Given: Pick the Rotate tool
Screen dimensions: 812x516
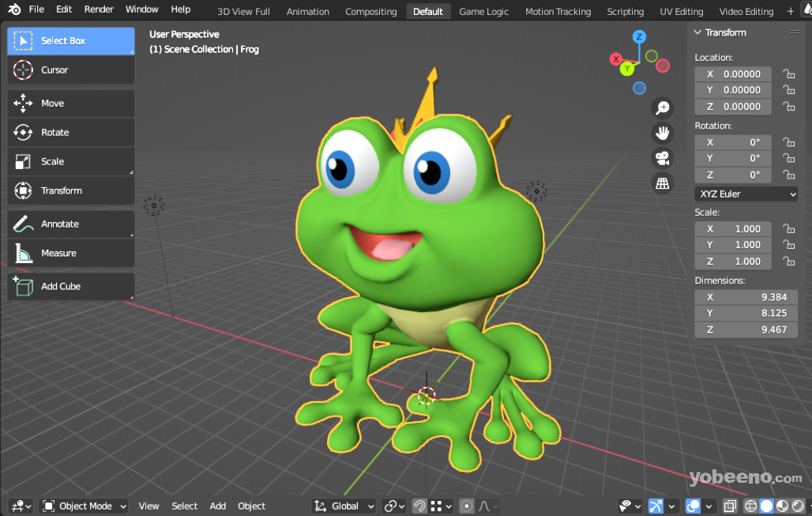Looking at the screenshot, I should coord(71,132).
